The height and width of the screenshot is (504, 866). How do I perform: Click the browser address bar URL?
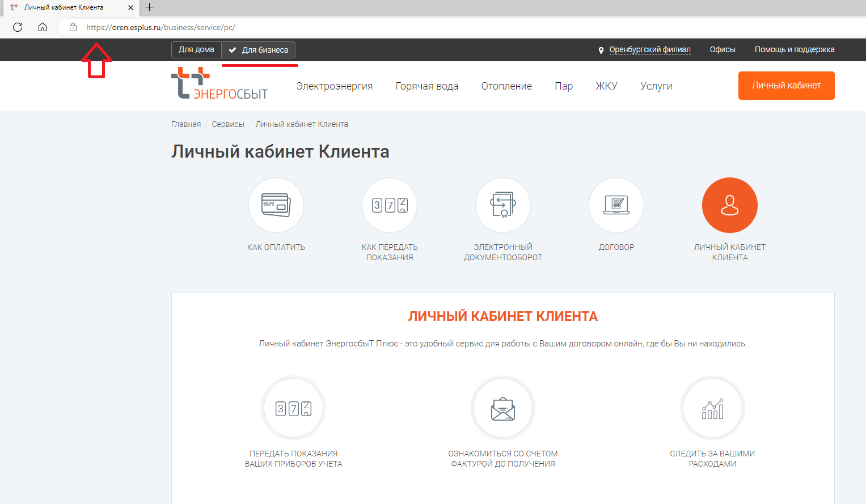pos(160,27)
